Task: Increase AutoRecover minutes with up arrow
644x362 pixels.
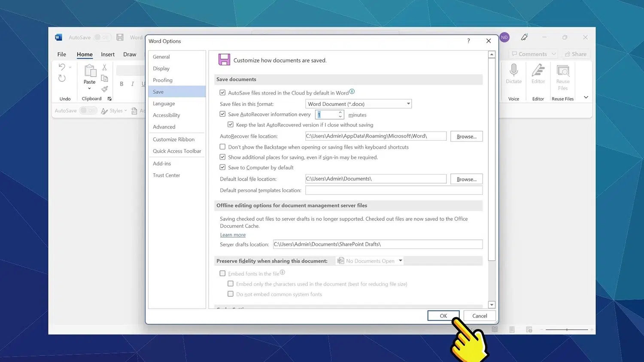Action: (x=340, y=113)
